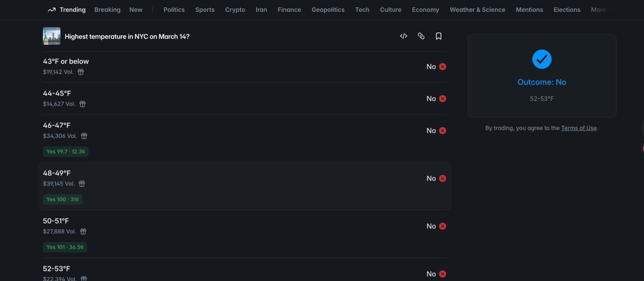
Task: Click the blue outcome checkmark badge
Action: click(542, 59)
